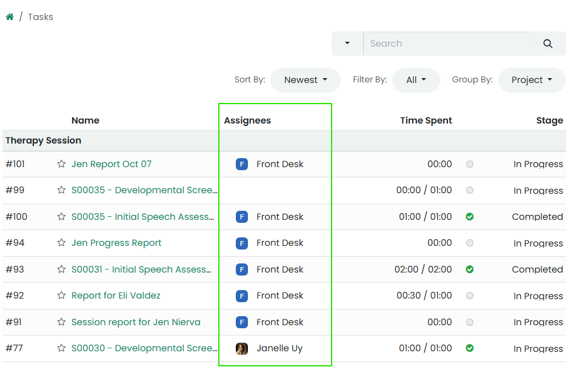The width and height of the screenshot is (588, 367).
Task: Toggle green check status for task #100
Action: point(470,217)
